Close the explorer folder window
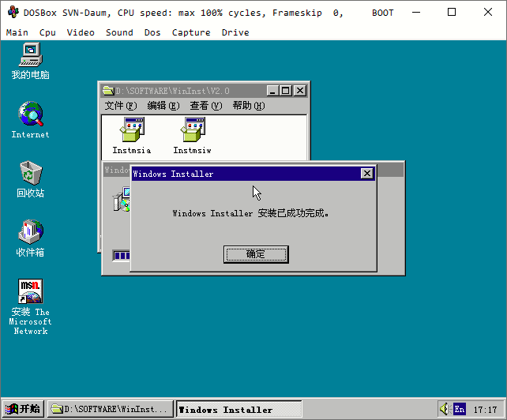Screen dimensions: 507x420 (x=300, y=91)
